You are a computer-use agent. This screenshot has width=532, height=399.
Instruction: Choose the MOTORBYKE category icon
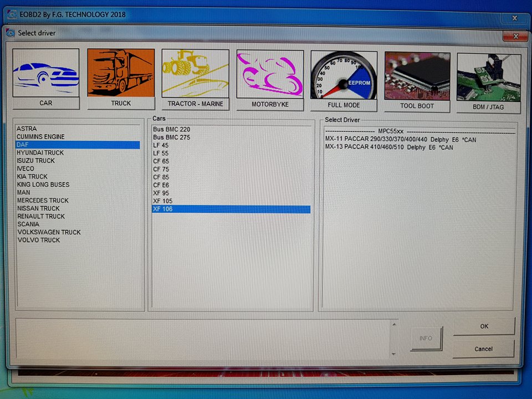click(x=270, y=74)
